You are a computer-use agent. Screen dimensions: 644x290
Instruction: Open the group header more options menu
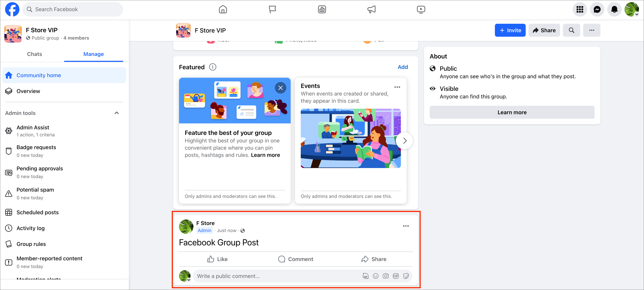[591, 30]
